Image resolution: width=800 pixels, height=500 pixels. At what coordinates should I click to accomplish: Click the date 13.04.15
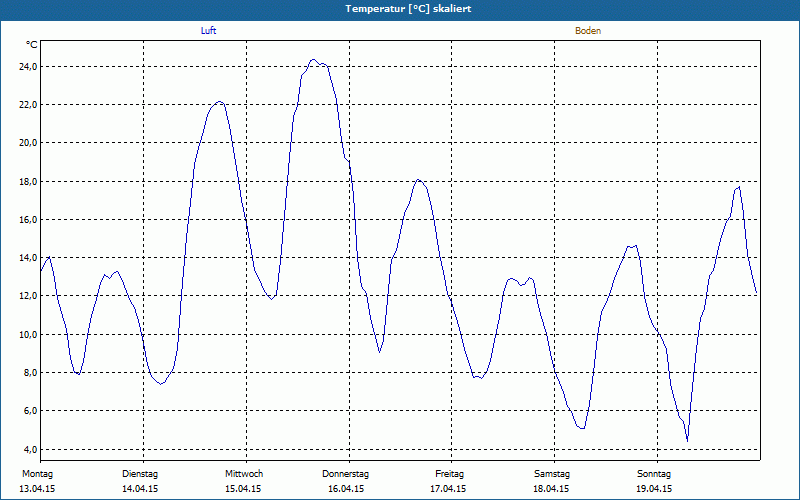coord(37,489)
